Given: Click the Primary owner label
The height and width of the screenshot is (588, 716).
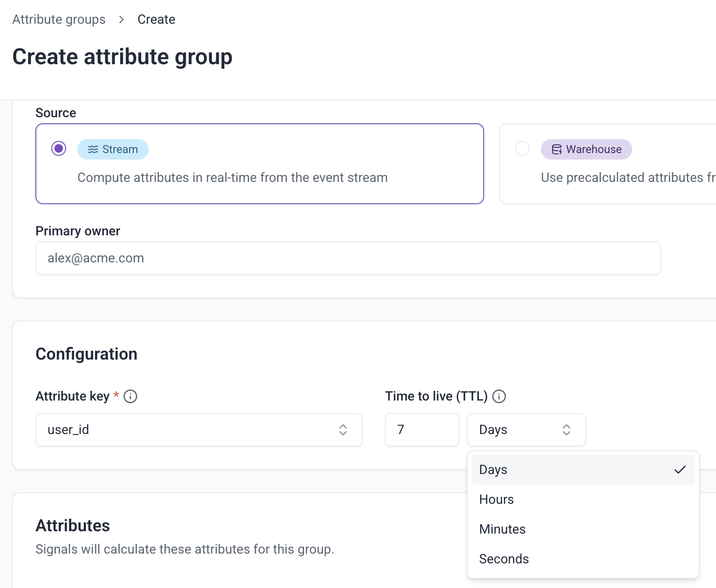Looking at the screenshot, I should 78,231.
